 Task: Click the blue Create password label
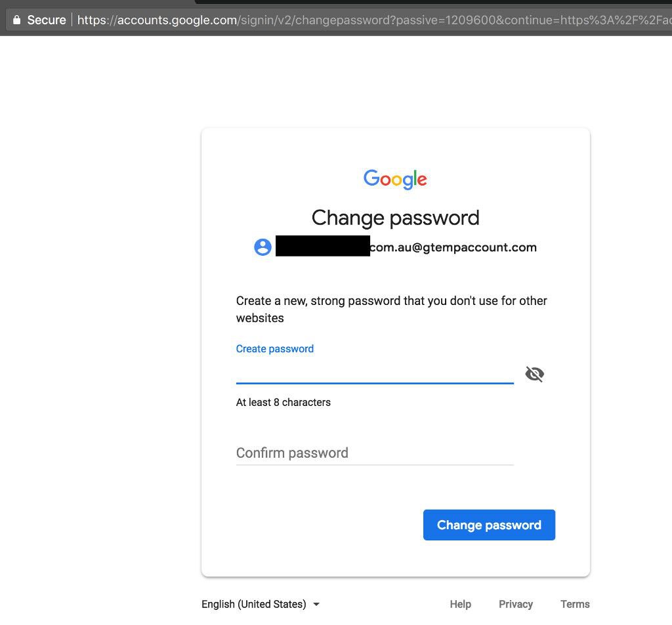275,349
